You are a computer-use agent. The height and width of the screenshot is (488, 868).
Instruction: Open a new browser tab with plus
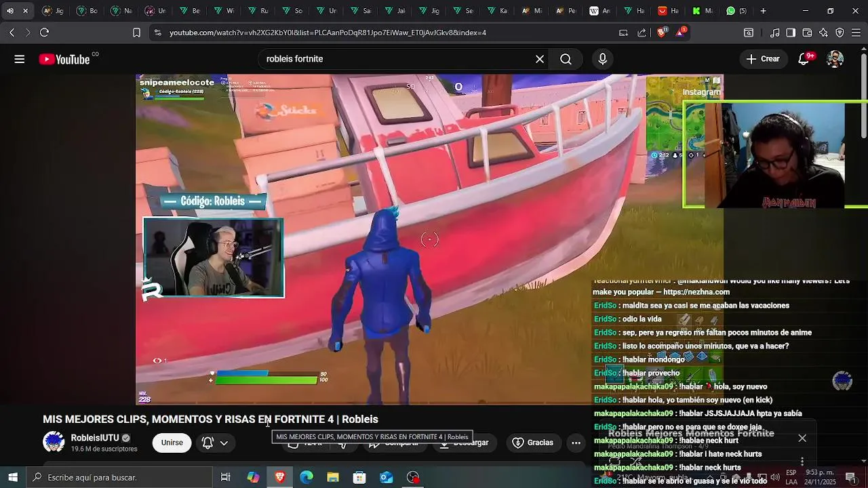pos(763,11)
